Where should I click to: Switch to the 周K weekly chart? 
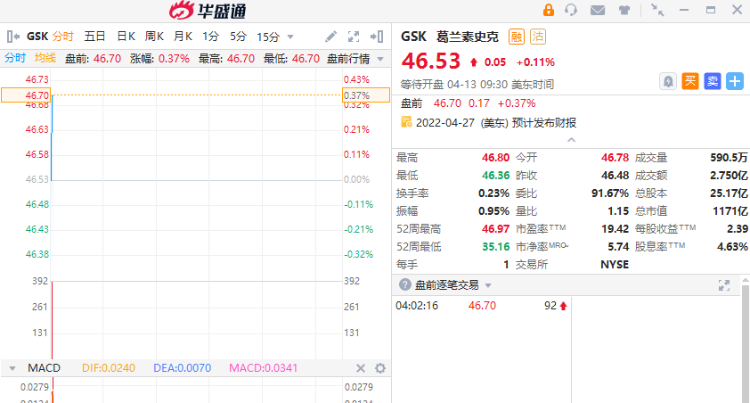(x=154, y=36)
